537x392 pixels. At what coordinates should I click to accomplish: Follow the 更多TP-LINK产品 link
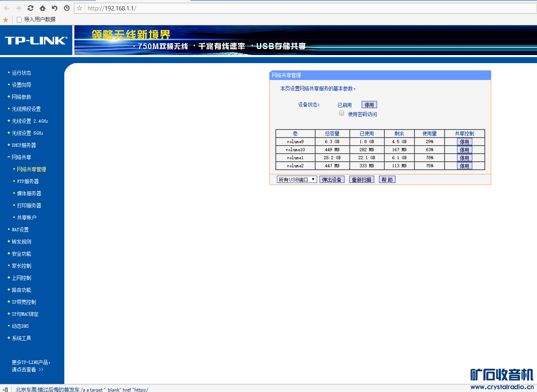tap(31, 366)
